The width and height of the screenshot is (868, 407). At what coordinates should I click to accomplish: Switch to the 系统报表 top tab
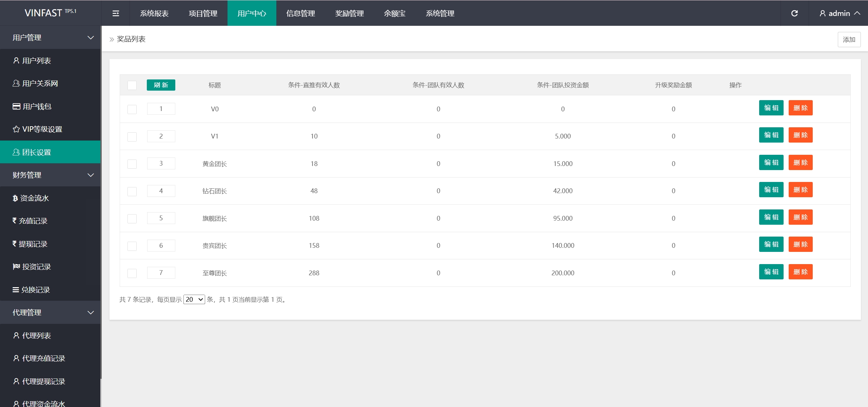coord(154,13)
